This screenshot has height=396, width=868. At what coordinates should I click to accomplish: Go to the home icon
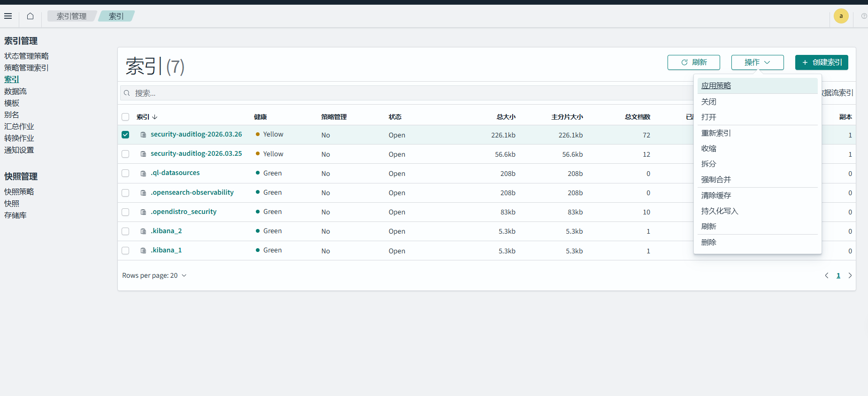31,16
